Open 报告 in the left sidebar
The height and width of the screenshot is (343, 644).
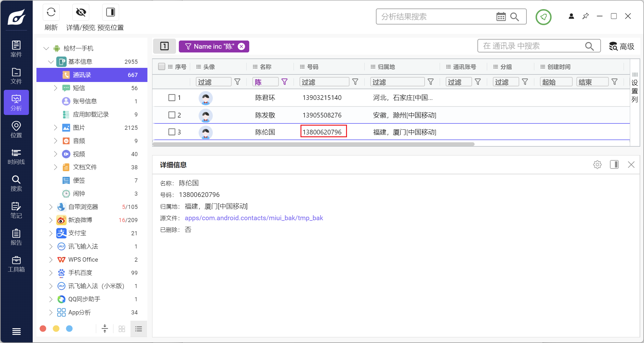(x=16, y=237)
